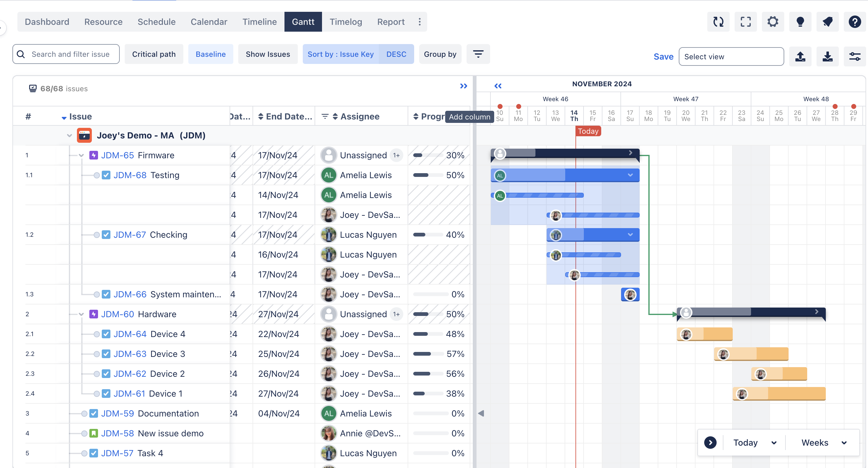Open the view sliders configuration icon
This screenshot has width=868, height=468.
(x=855, y=56)
